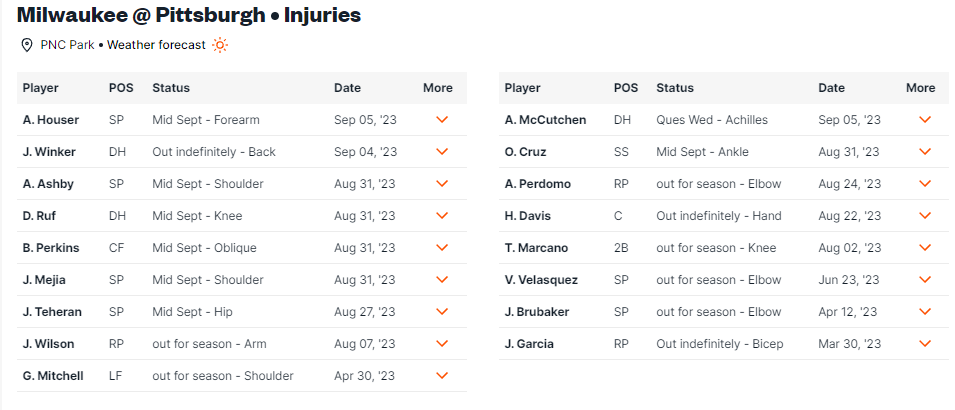Click the PNC Park location pin icon
This screenshot has height=410, width=955.
point(27,45)
